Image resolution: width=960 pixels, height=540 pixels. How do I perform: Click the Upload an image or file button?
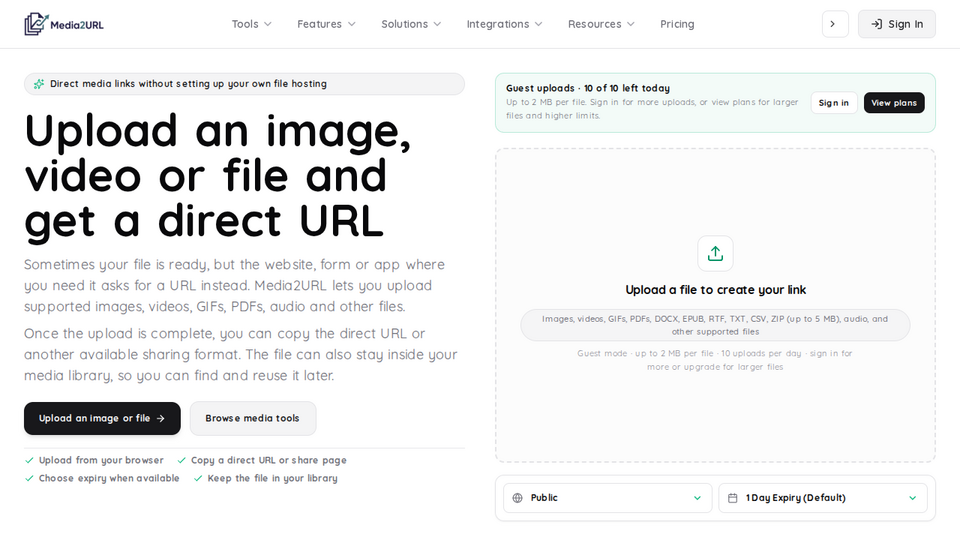(102, 418)
